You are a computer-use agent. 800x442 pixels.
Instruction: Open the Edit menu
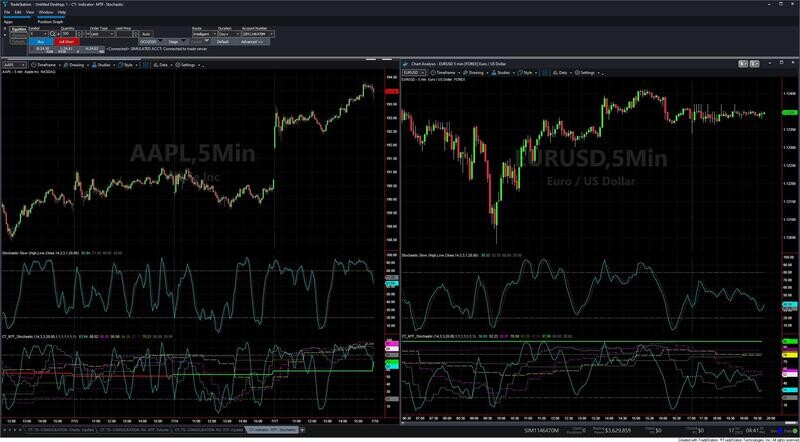(18, 12)
